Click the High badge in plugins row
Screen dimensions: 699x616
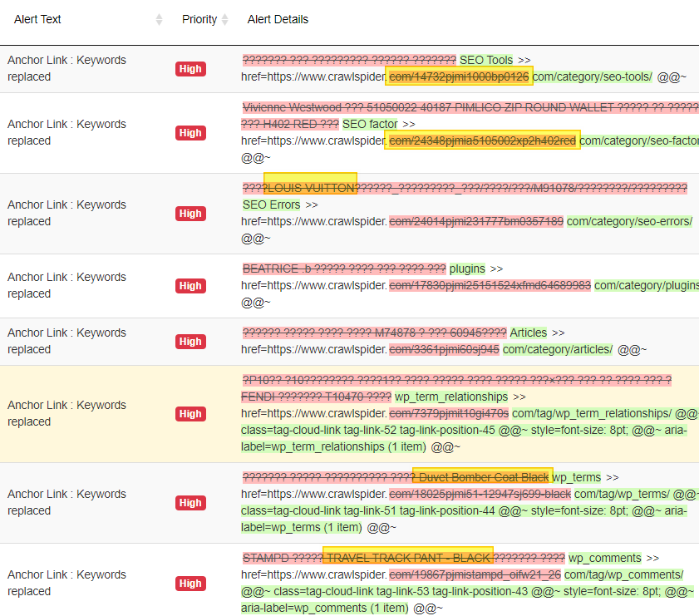coord(190,286)
